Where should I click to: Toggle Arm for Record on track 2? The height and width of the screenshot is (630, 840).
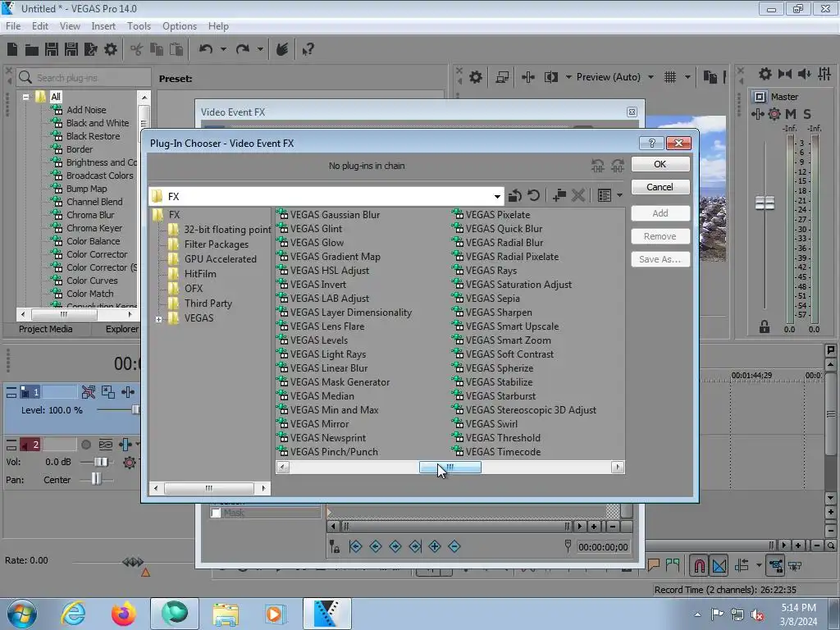(x=85, y=445)
